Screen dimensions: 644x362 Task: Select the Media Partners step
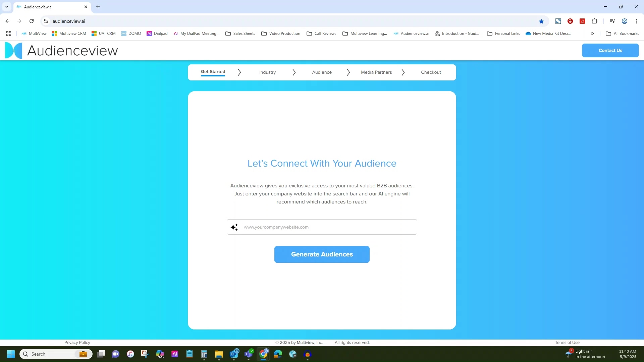point(376,72)
